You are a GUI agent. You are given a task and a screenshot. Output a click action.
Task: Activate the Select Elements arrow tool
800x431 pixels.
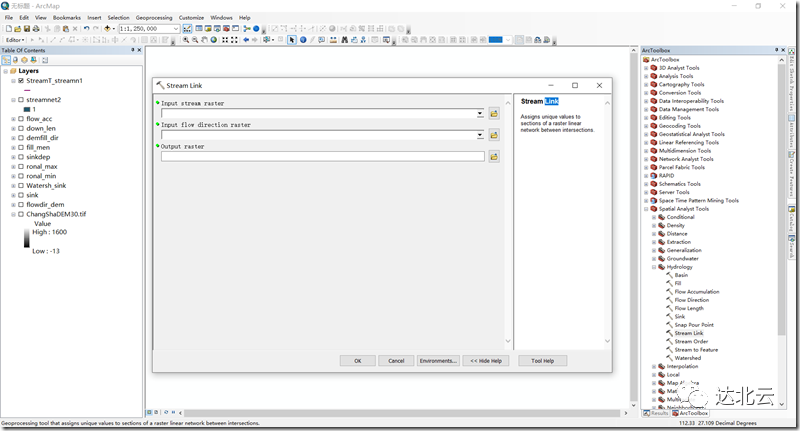click(292, 40)
